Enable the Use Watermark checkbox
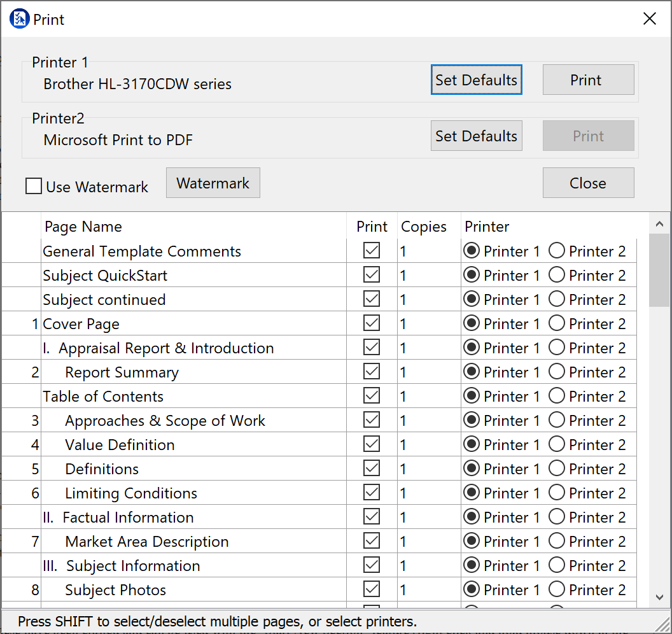The width and height of the screenshot is (672, 634). pos(34,187)
